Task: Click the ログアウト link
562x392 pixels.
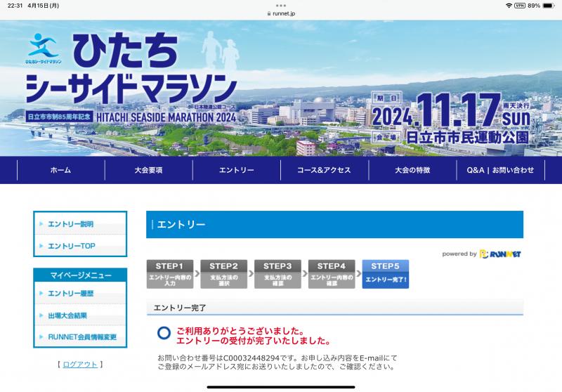Action: pos(80,364)
